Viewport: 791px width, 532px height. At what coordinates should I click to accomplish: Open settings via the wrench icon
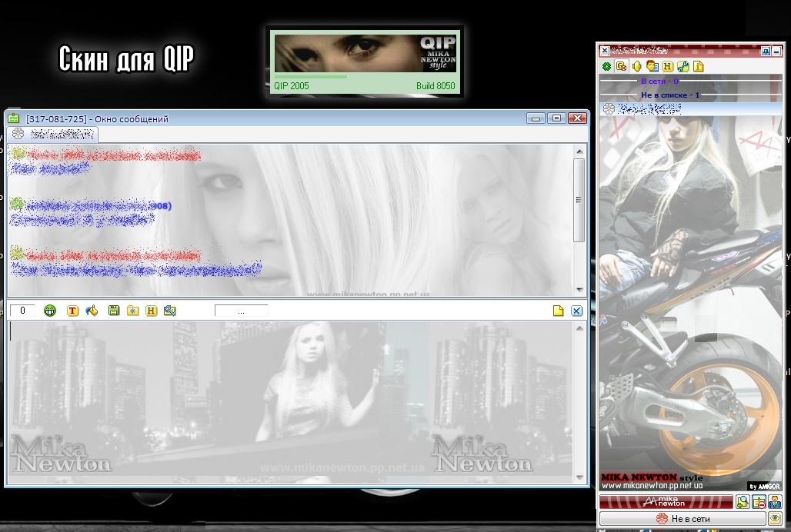click(x=683, y=66)
